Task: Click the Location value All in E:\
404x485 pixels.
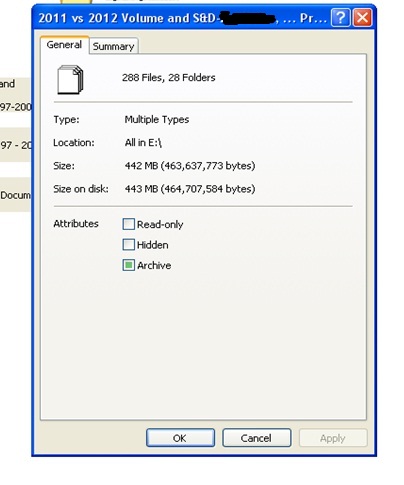Action: 143,143
